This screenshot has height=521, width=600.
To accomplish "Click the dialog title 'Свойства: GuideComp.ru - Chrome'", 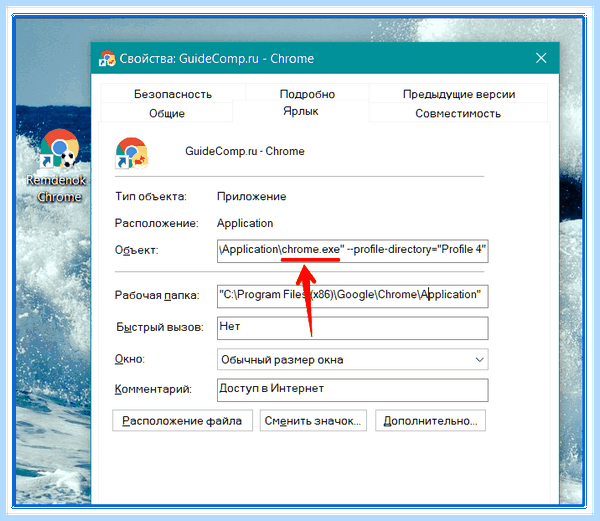I will tap(217, 59).
